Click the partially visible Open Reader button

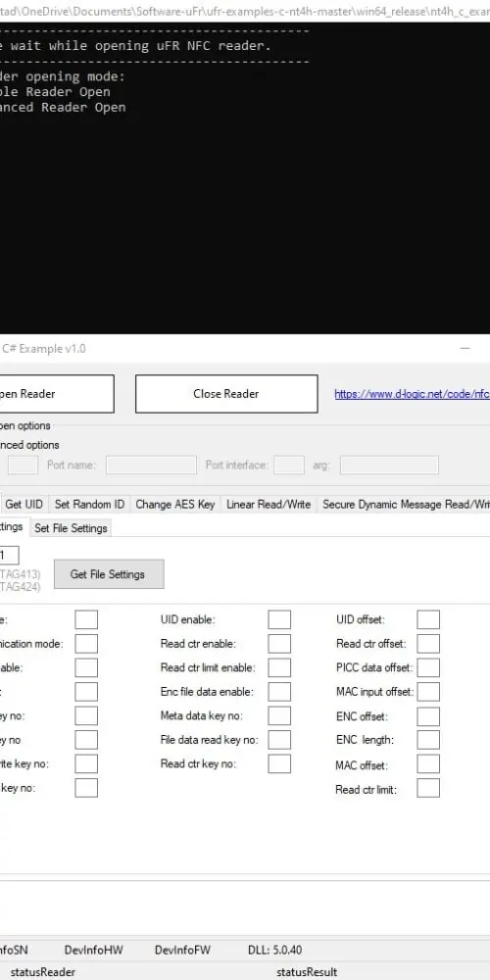[57, 394]
